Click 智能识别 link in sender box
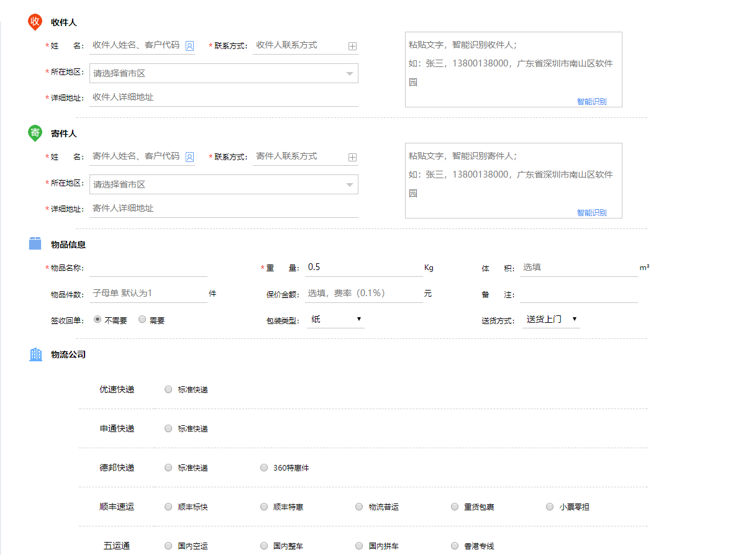This screenshot has height=555, width=756. click(591, 213)
